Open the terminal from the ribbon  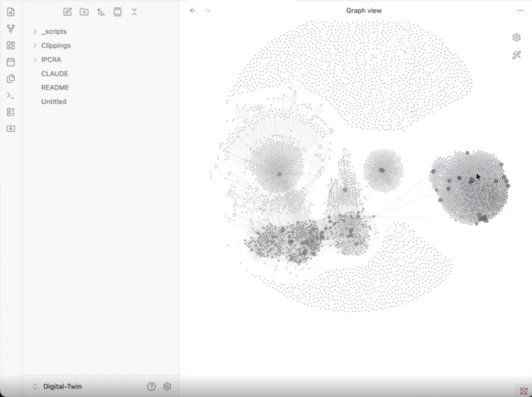click(10, 95)
